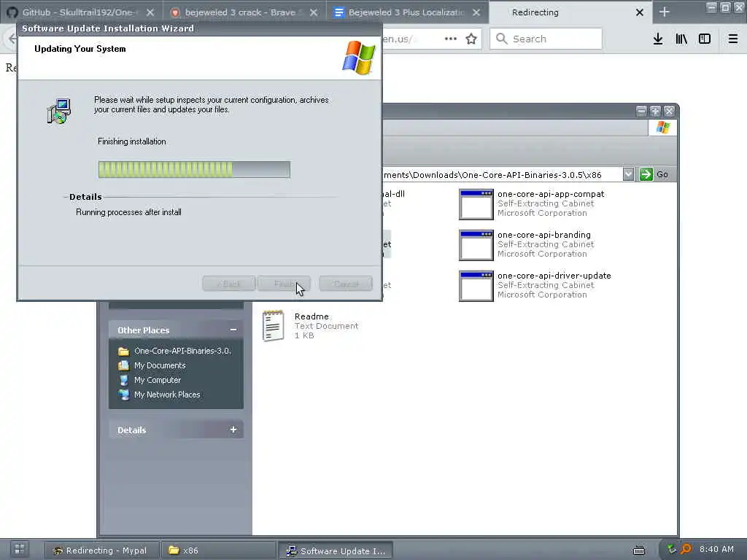The image size is (747, 560).
Task: Select the one-core-api-app-compat file name
Action: [x=551, y=194]
